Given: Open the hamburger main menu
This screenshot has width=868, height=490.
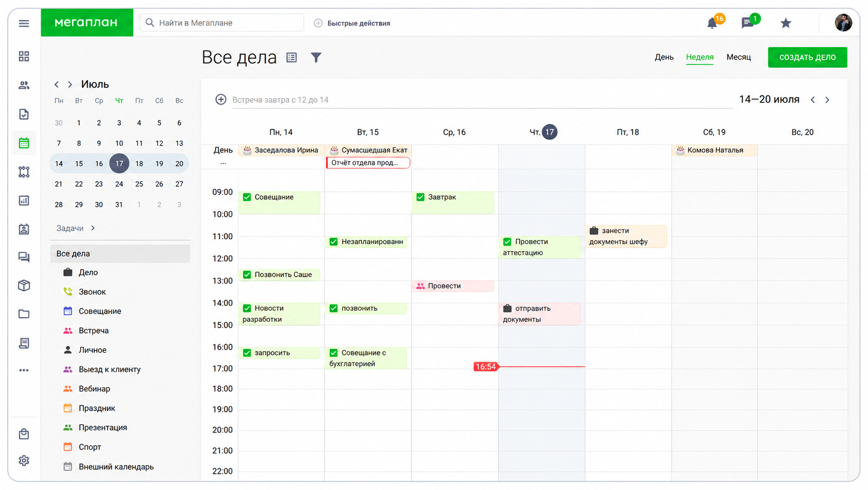Looking at the screenshot, I should [x=24, y=23].
